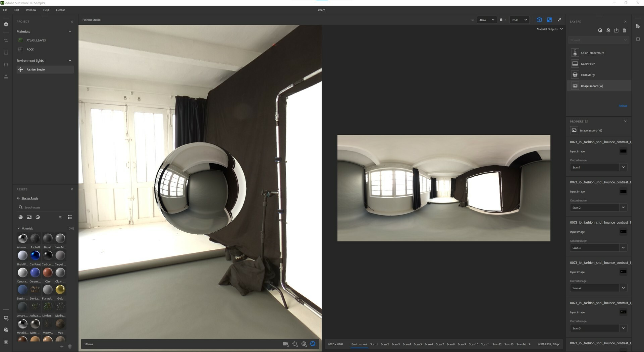Click the import layer icon in Layers panel

616,30
